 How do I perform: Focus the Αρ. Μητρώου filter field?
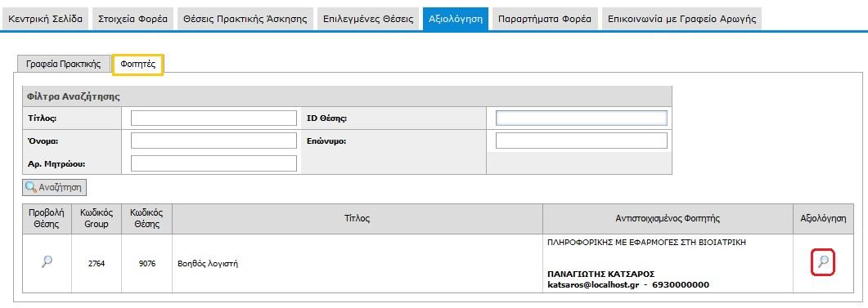[x=214, y=163]
